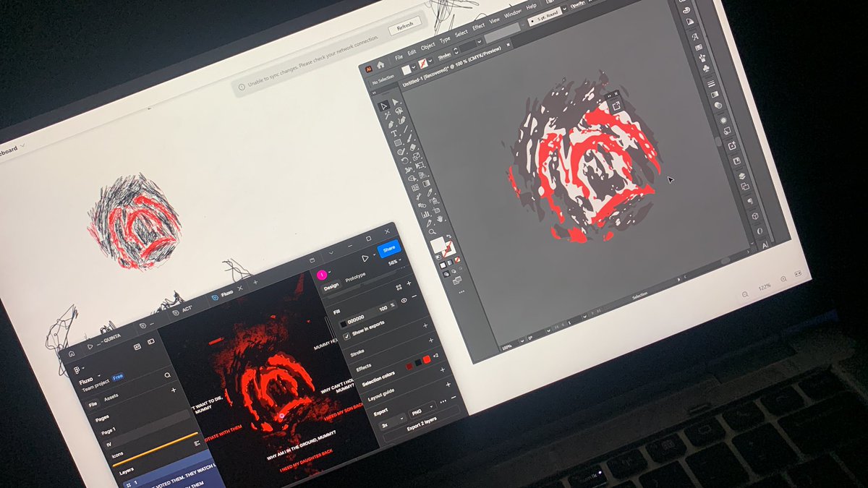Select Page 1 in Figma pages list
The height and width of the screenshot is (488, 868).
tap(109, 430)
